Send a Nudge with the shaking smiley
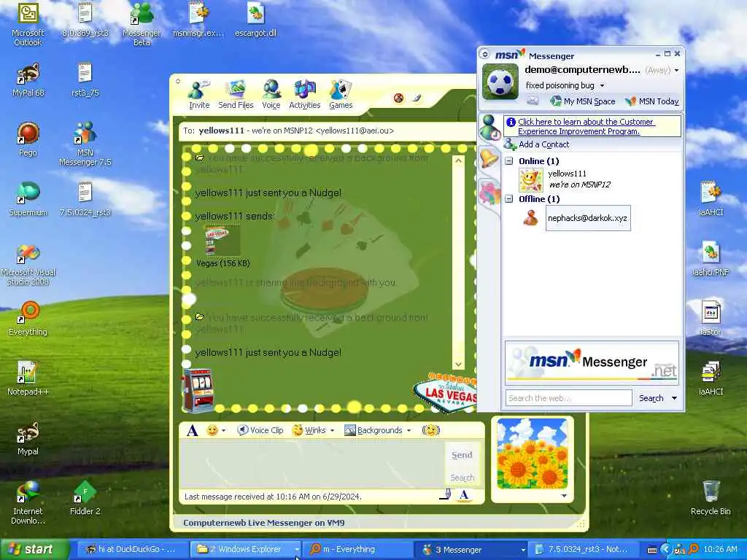Image resolution: width=747 pixels, height=560 pixels. [x=430, y=430]
